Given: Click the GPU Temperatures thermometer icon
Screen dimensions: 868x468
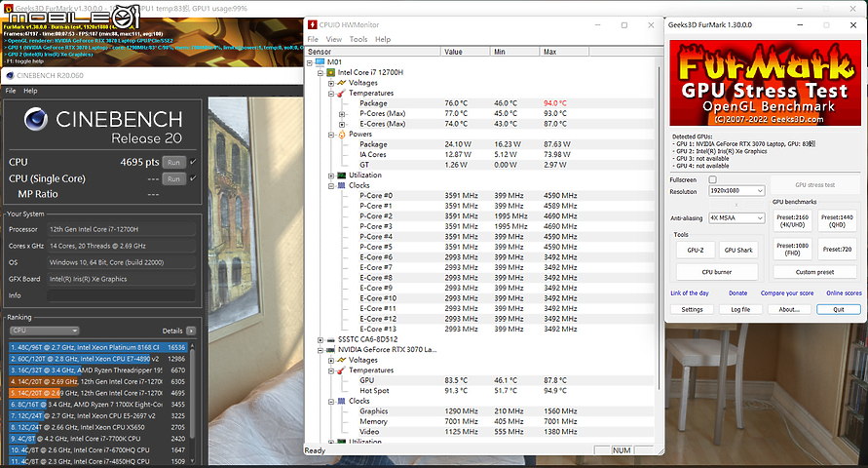Looking at the screenshot, I should click(x=342, y=370).
